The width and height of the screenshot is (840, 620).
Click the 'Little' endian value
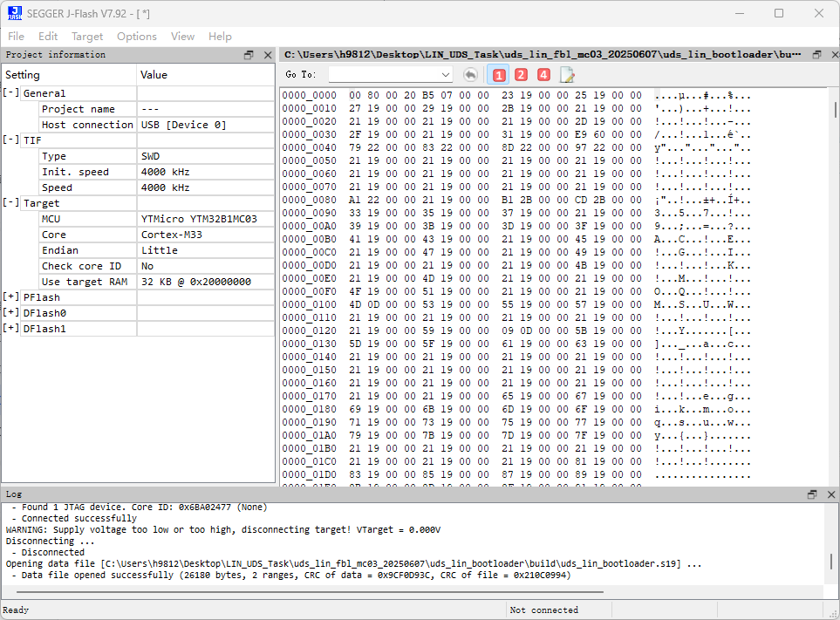tap(159, 250)
